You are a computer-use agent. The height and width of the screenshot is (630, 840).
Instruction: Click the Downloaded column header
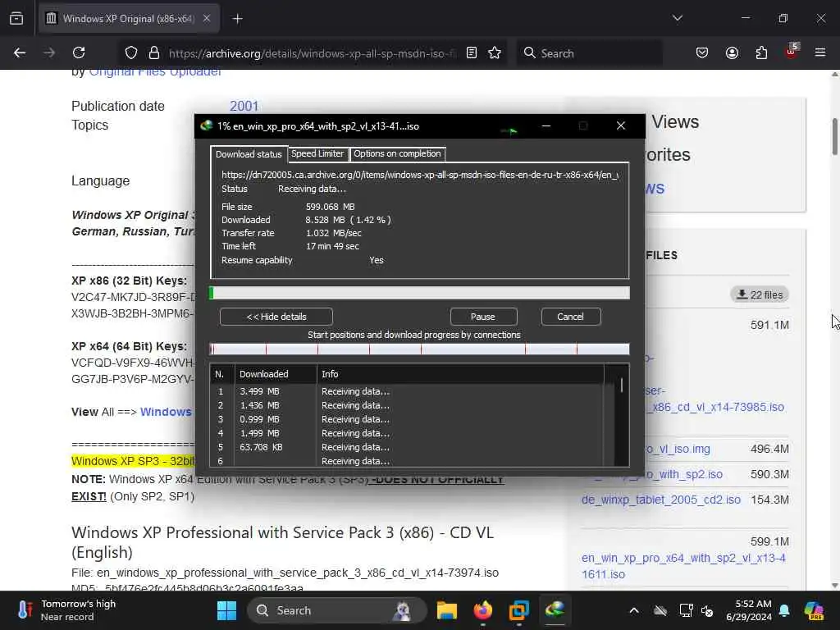276,374
